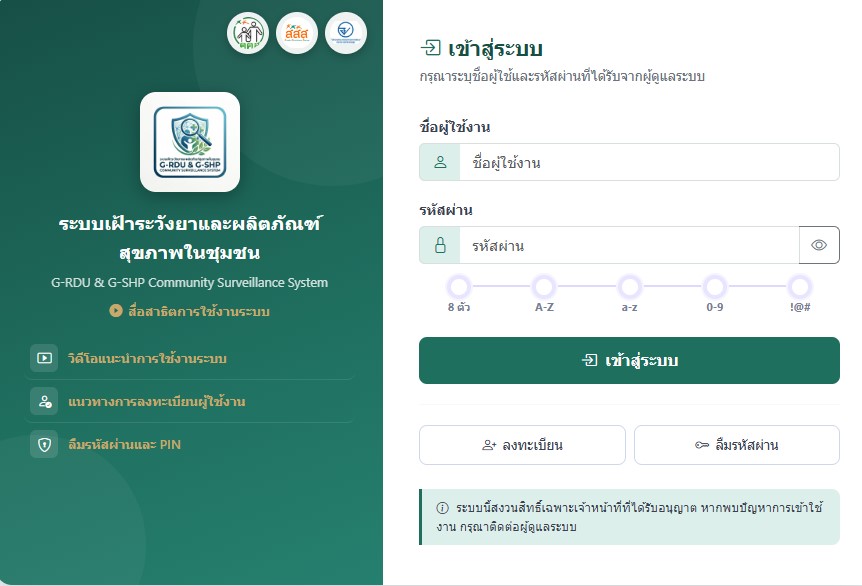
Task: Click the orange สสส partner logo
Action: [x=297, y=34]
